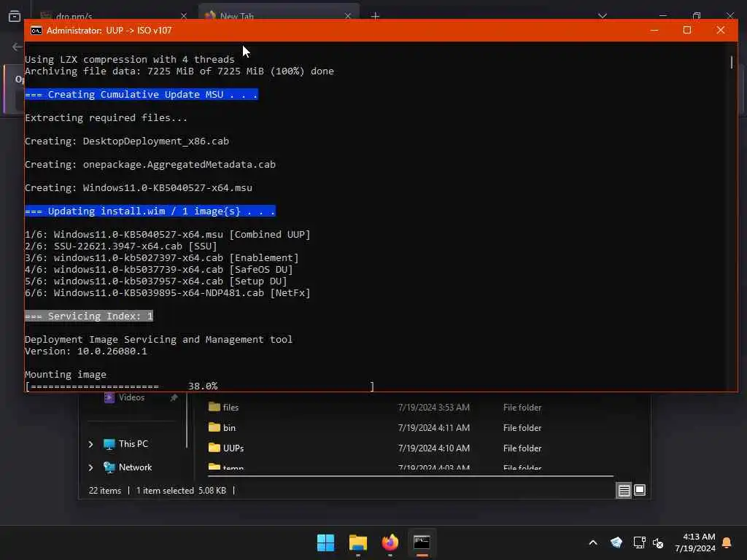The height and width of the screenshot is (560, 747).
Task: Click the Servicing Index: 1 console line
Action: tap(89, 316)
